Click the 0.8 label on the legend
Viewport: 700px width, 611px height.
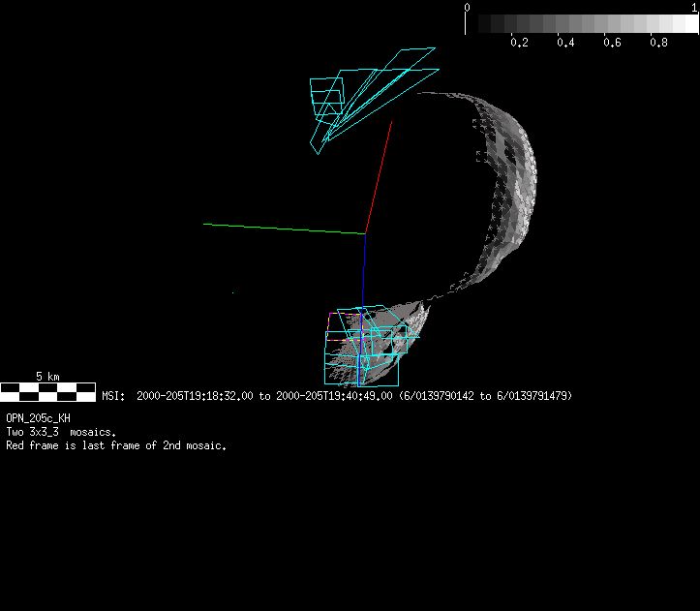(658, 43)
